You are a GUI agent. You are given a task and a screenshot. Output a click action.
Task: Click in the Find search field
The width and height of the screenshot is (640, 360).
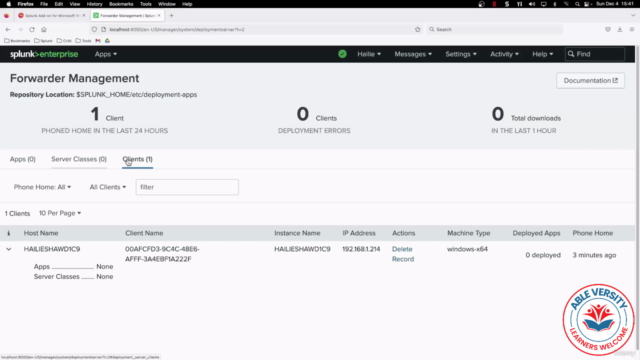tap(595, 54)
